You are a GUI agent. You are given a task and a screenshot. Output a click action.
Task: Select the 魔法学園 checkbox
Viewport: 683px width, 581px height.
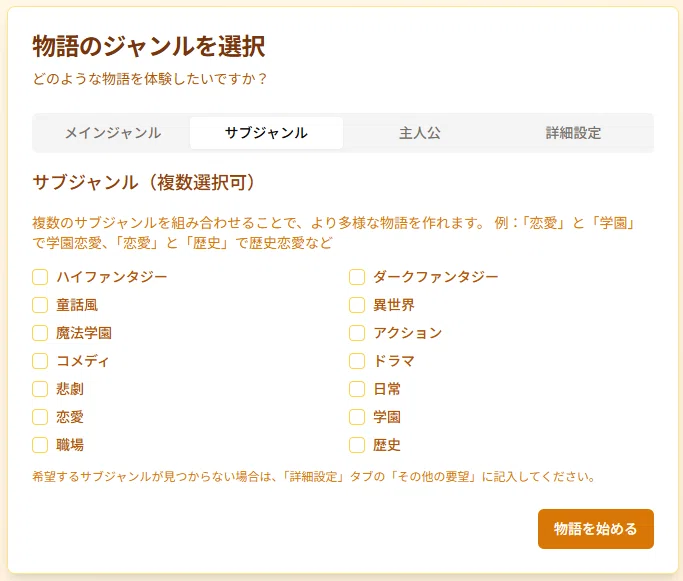[40, 333]
